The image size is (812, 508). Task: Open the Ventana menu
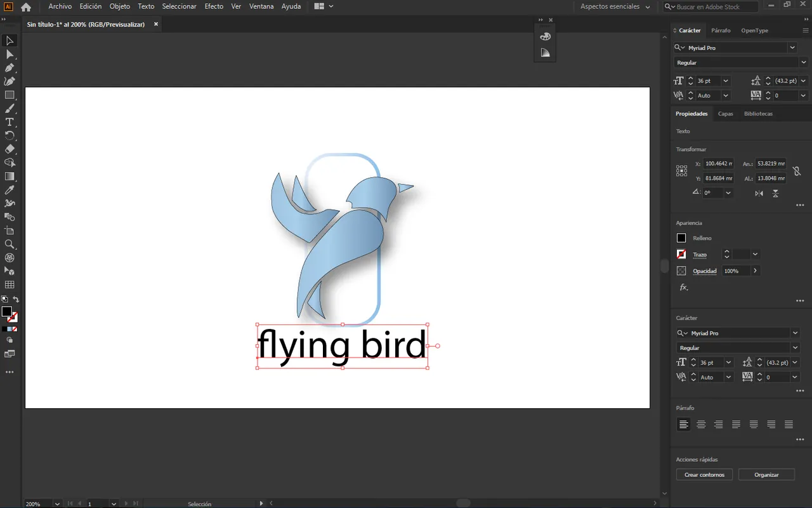(261, 6)
